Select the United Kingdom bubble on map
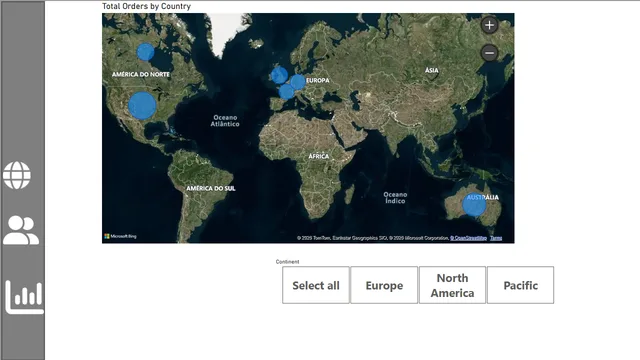The height and width of the screenshot is (360, 640). pos(280,76)
